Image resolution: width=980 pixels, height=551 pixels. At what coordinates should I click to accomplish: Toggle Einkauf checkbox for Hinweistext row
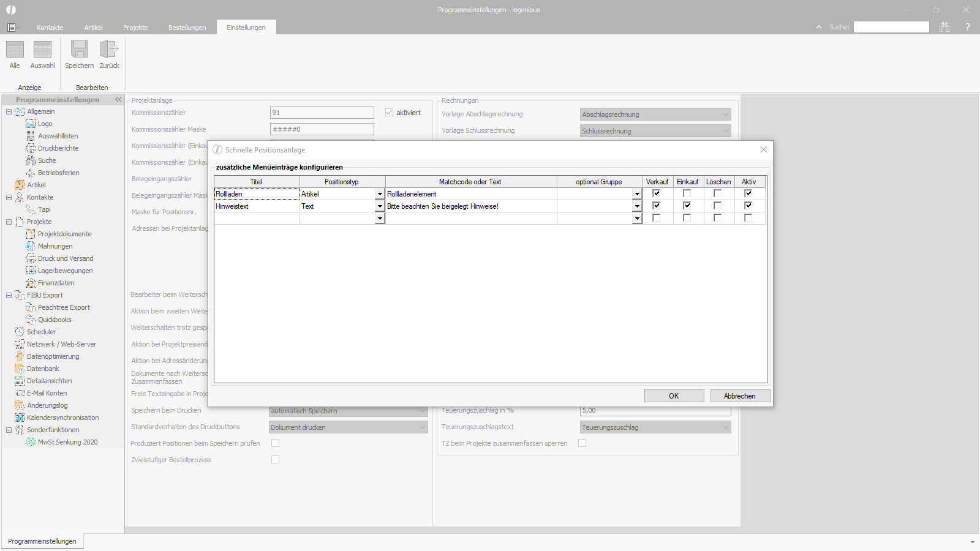pyautogui.click(x=687, y=206)
